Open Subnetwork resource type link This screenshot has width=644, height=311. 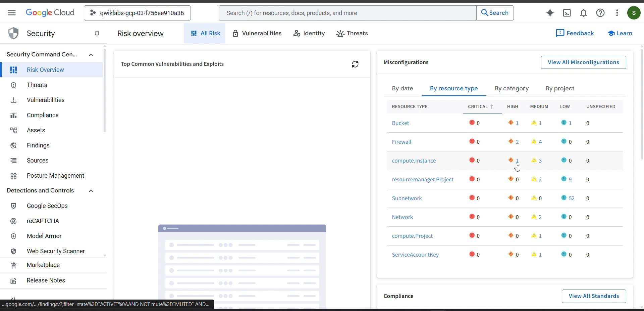click(407, 198)
